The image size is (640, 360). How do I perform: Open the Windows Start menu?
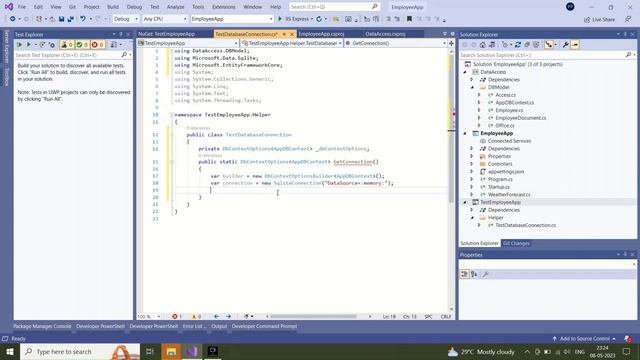pos(9,351)
